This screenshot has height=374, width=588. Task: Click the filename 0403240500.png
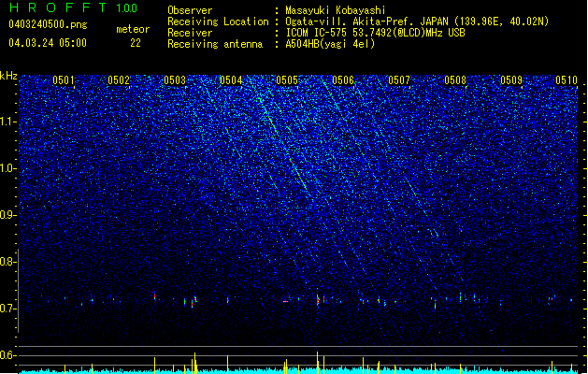click(x=48, y=25)
